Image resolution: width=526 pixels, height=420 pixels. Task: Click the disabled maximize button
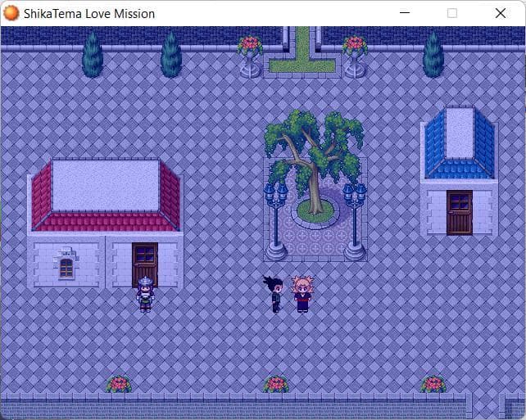pyautogui.click(x=452, y=13)
